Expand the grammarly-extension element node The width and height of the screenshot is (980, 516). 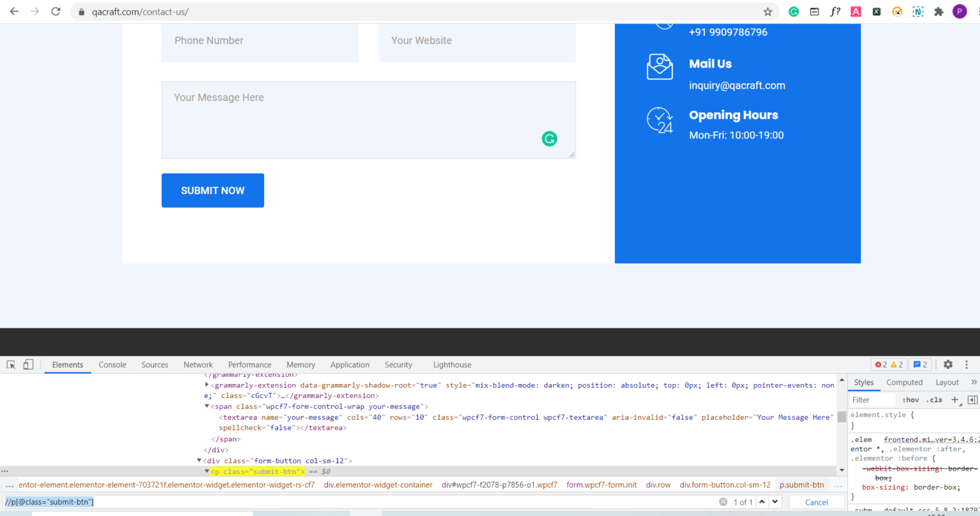coord(207,385)
